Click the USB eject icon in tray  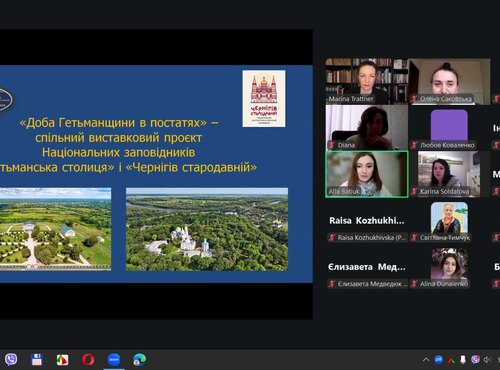tap(463, 359)
